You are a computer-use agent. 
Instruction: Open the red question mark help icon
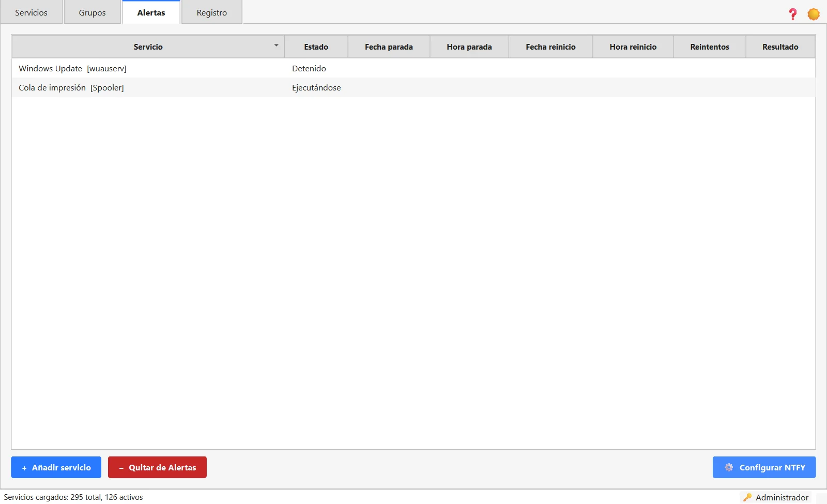click(x=792, y=14)
